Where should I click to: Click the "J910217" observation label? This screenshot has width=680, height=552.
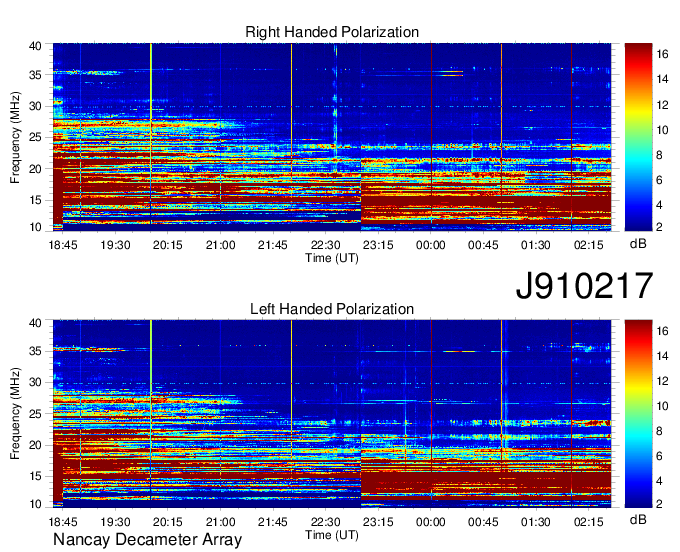584,286
